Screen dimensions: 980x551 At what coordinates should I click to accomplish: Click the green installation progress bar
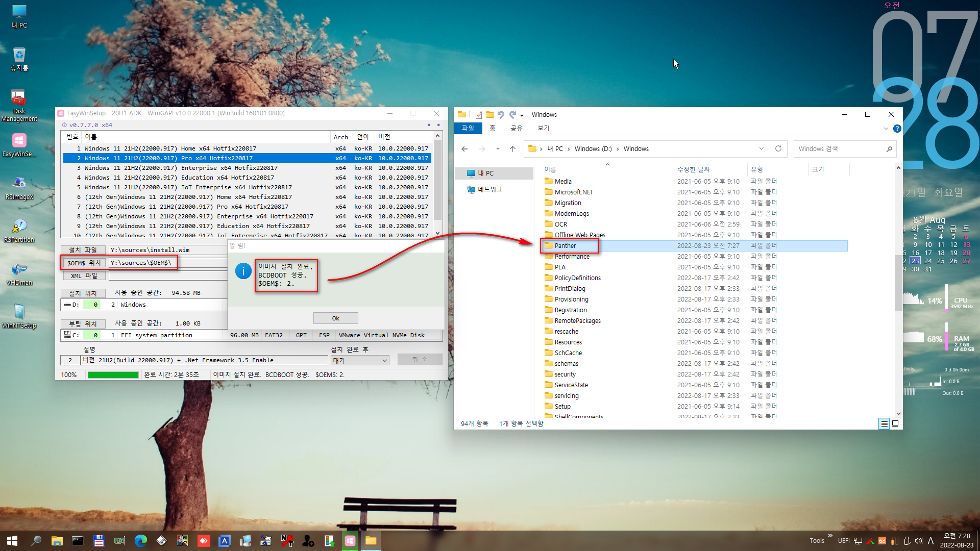pyautogui.click(x=113, y=375)
